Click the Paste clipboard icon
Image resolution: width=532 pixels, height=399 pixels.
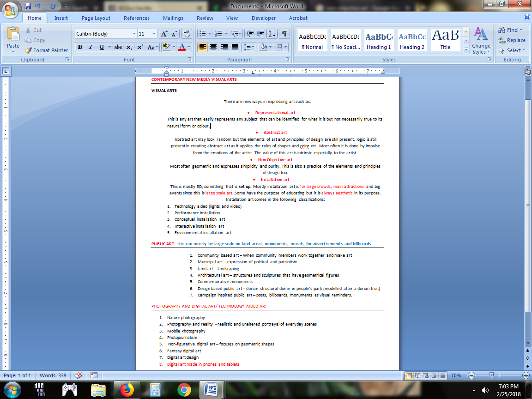tap(13, 34)
